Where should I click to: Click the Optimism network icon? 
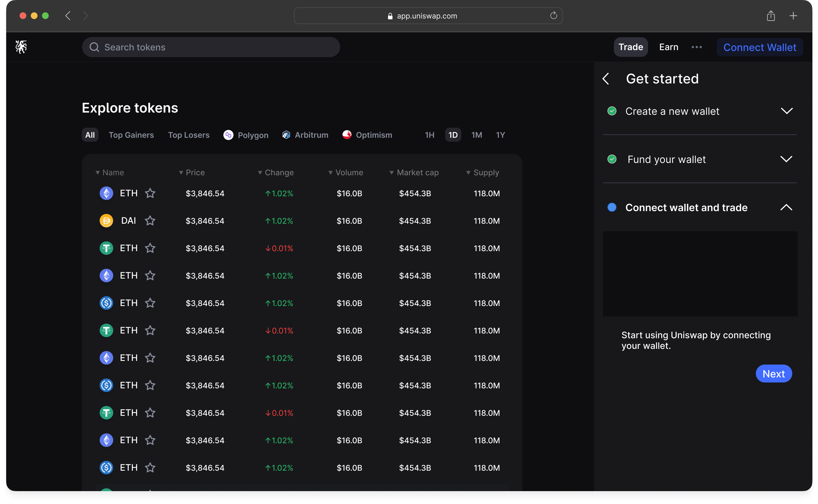tap(347, 134)
